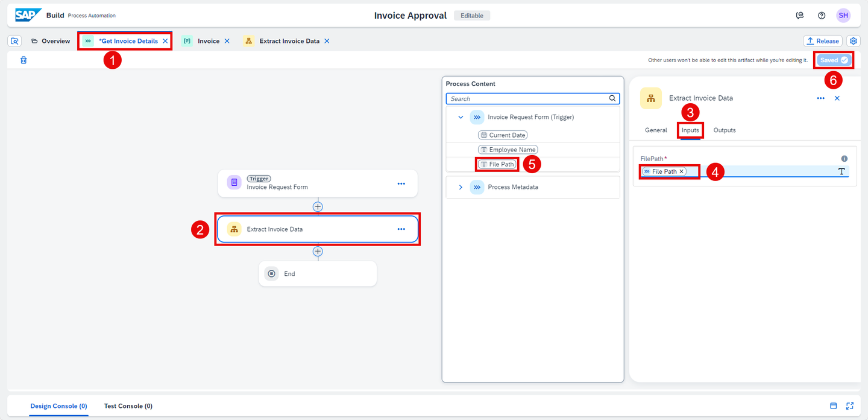Click the End event stop icon
The image size is (868, 420).
271,273
